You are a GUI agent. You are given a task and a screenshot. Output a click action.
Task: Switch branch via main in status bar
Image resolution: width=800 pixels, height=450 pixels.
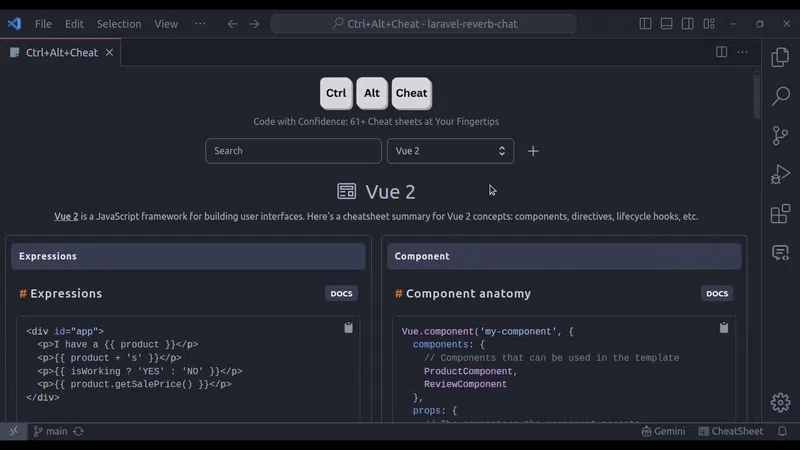50,431
